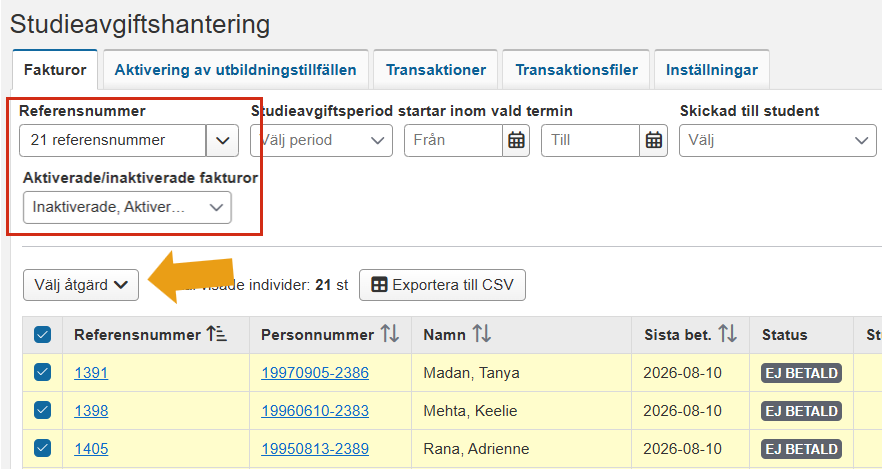Select the Fakturor tab
The image size is (882, 469).
point(55,70)
